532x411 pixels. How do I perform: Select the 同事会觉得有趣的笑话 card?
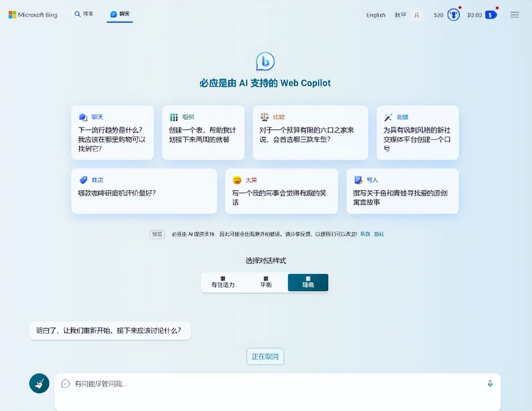(x=281, y=191)
